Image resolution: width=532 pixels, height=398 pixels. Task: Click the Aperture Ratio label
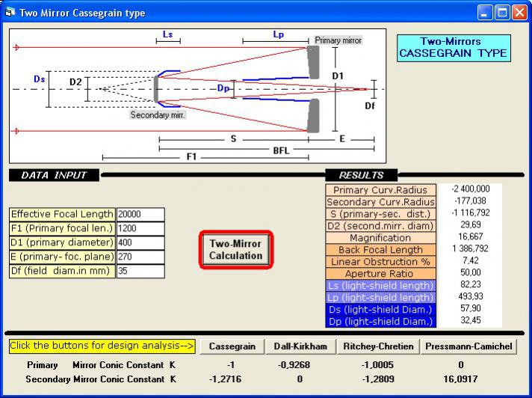[x=380, y=273]
